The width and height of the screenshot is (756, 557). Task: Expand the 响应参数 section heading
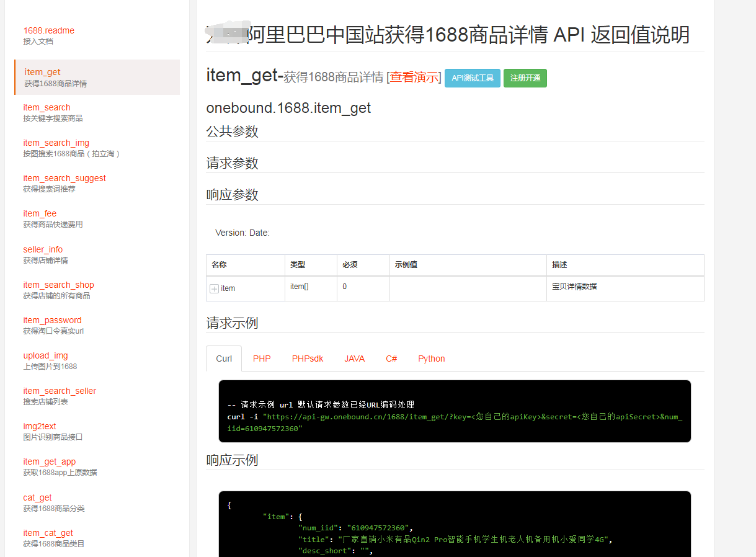tap(232, 195)
